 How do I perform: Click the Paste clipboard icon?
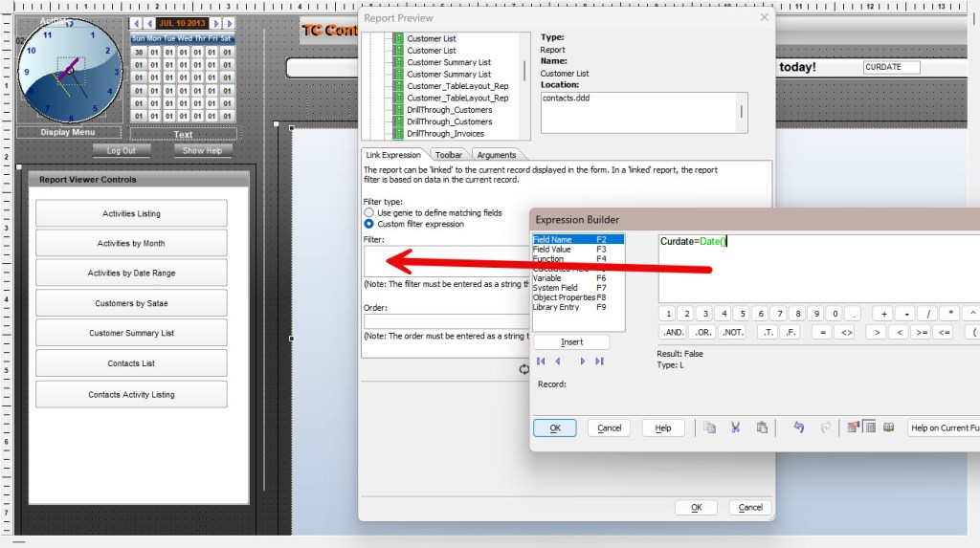click(x=762, y=427)
